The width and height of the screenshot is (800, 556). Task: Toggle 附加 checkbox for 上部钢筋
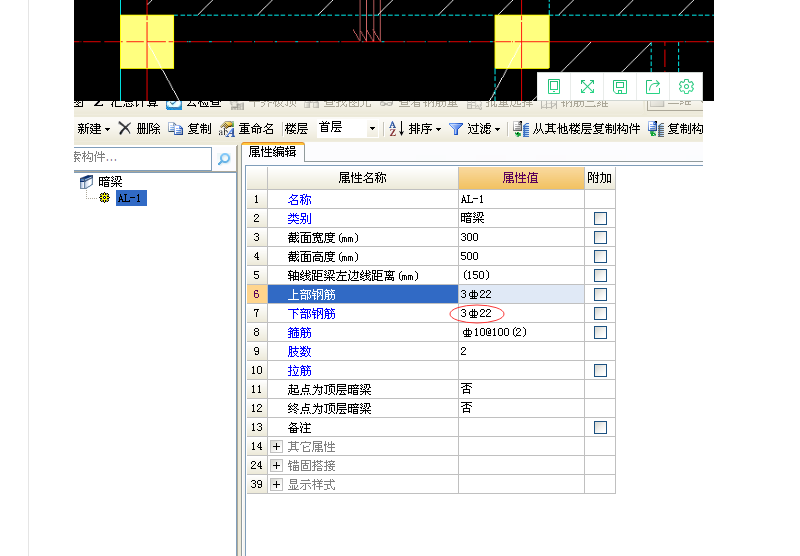coord(600,294)
